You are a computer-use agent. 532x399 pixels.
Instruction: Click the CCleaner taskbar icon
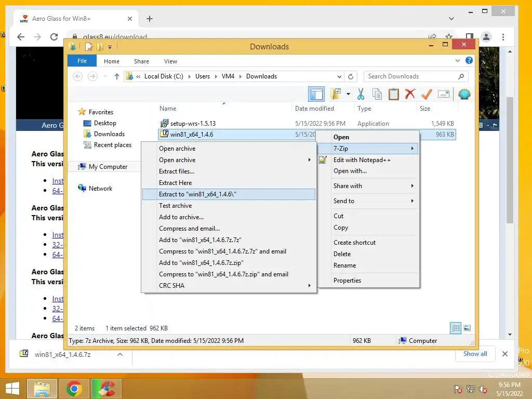(107, 389)
